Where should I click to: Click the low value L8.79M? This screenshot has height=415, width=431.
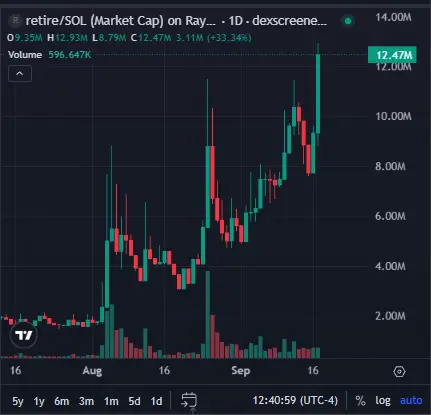(x=109, y=38)
